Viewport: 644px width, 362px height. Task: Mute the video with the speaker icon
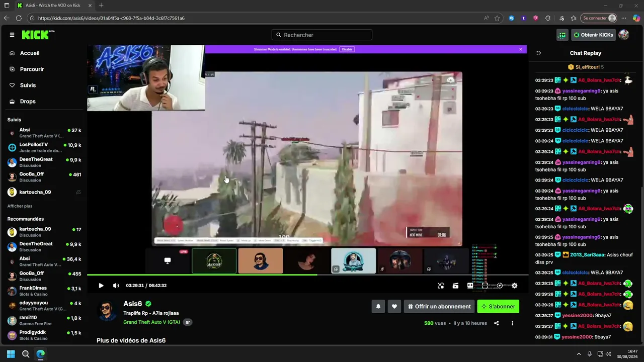coord(116,286)
